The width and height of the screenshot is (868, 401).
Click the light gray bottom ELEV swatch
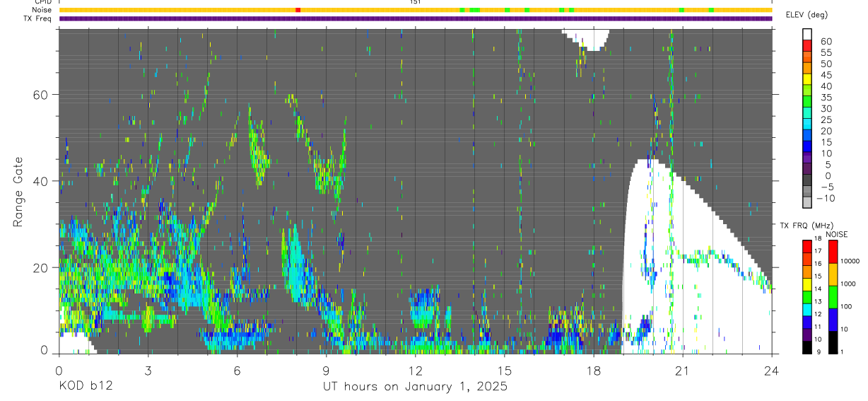(x=807, y=204)
